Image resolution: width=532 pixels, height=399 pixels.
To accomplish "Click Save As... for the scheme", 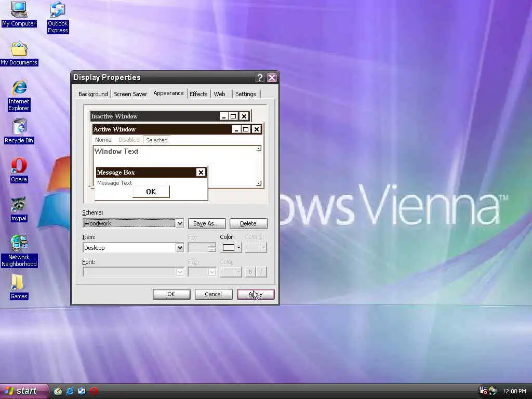I will click(207, 223).
